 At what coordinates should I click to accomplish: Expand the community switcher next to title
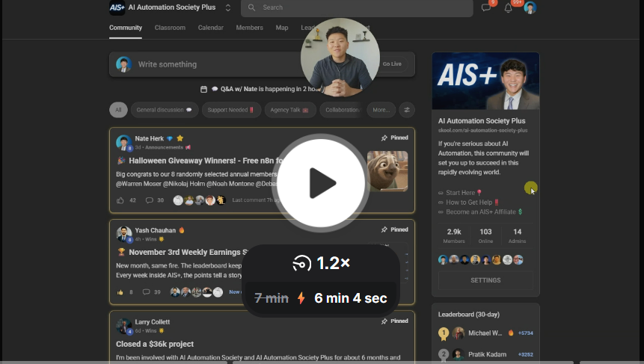pos(228,7)
